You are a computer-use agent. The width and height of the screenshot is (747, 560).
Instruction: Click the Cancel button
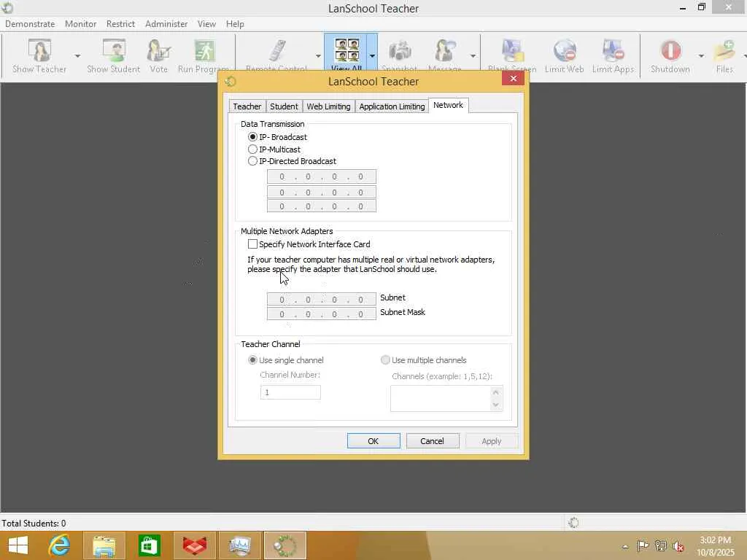click(x=432, y=441)
